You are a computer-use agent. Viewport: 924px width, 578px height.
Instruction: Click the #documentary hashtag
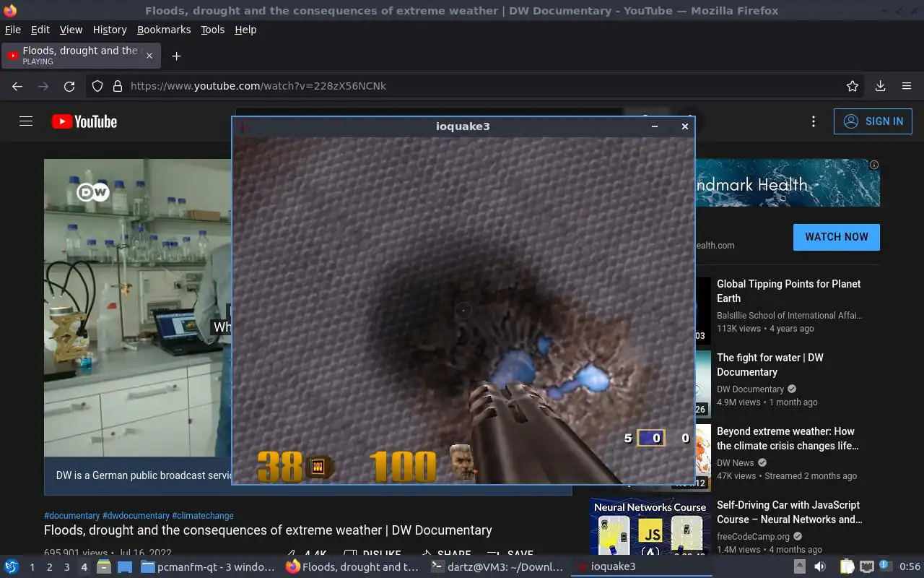click(71, 516)
